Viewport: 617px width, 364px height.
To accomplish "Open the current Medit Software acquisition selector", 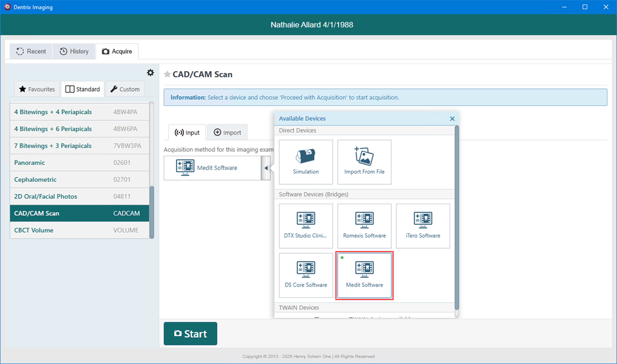I will (x=212, y=168).
